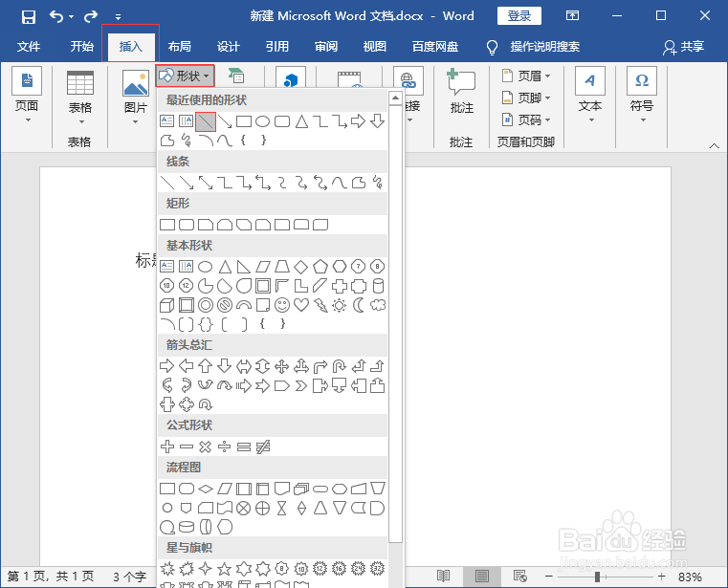Select the not-equal sign in 公式形状
The width and height of the screenshot is (728, 588).
[263, 446]
